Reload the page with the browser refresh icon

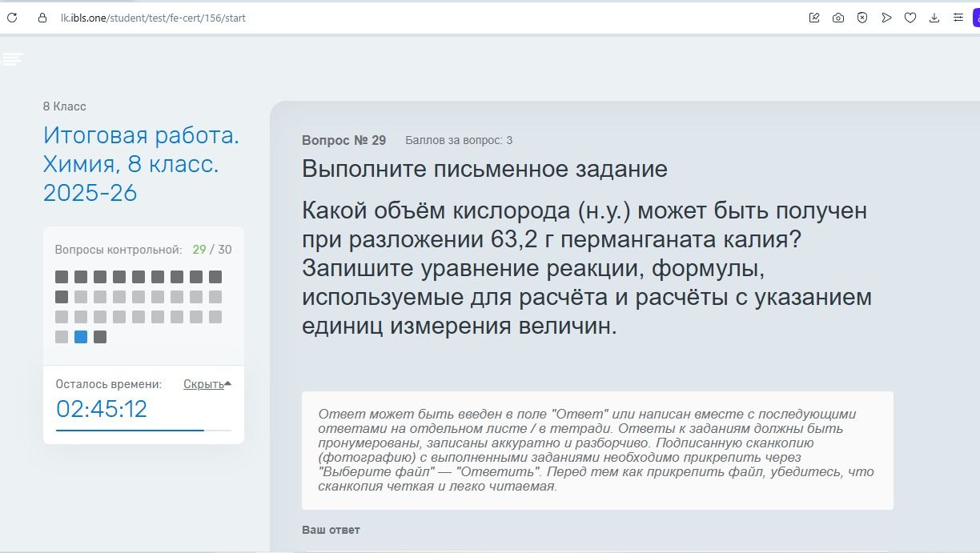(x=12, y=18)
